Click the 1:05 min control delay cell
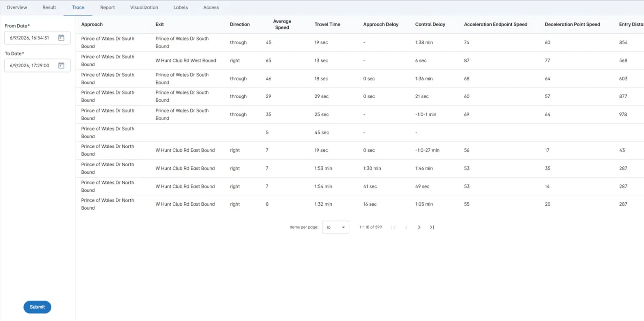Image resolution: width=644 pixels, height=321 pixels. pyautogui.click(x=424, y=204)
